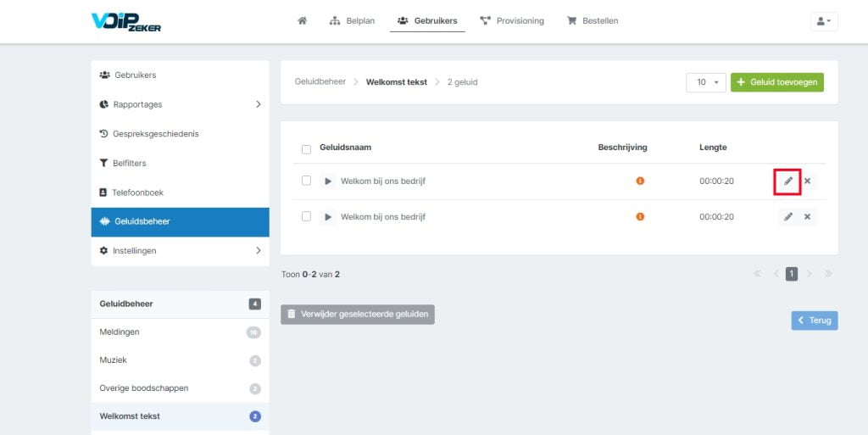Expand the Instellingen submenu arrow
The height and width of the screenshot is (435, 868).
click(x=258, y=251)
